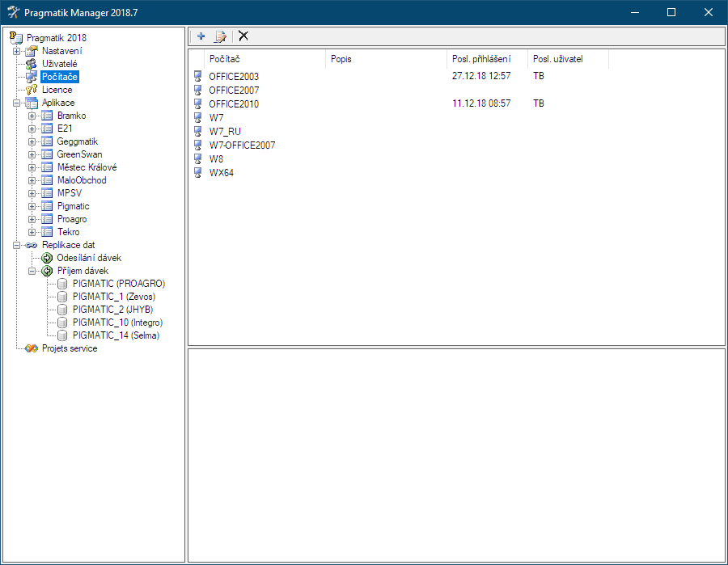The height and width of the screenshot is (565, 728).
Task: Collapse the Aplikace tree node
Action: click(x=17, y=103)
